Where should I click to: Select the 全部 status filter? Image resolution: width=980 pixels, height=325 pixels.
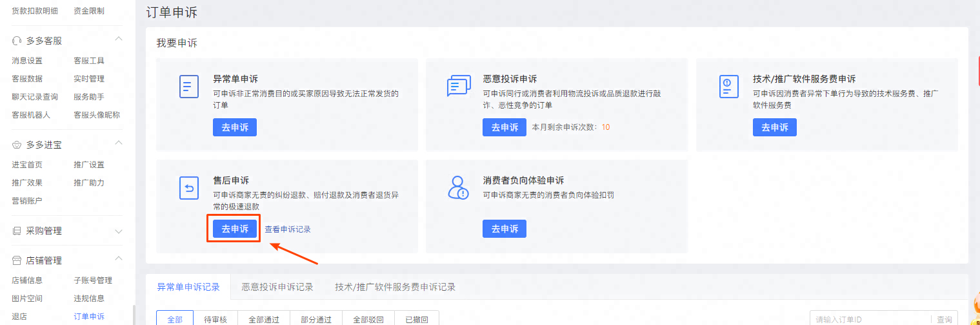coord(175,319)
